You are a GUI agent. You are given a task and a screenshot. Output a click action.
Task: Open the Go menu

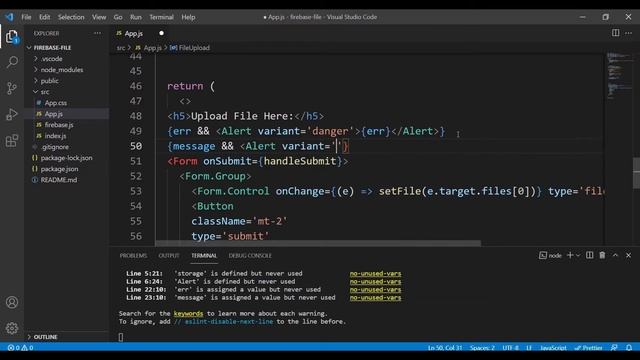coord(118,17)
